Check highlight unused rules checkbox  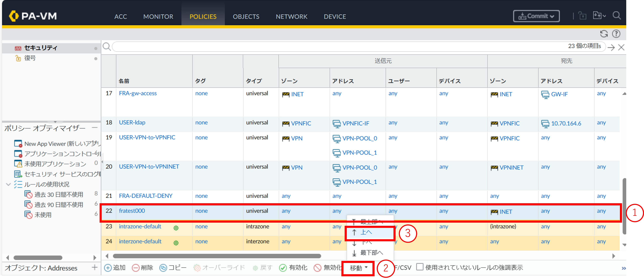(420, 267)
